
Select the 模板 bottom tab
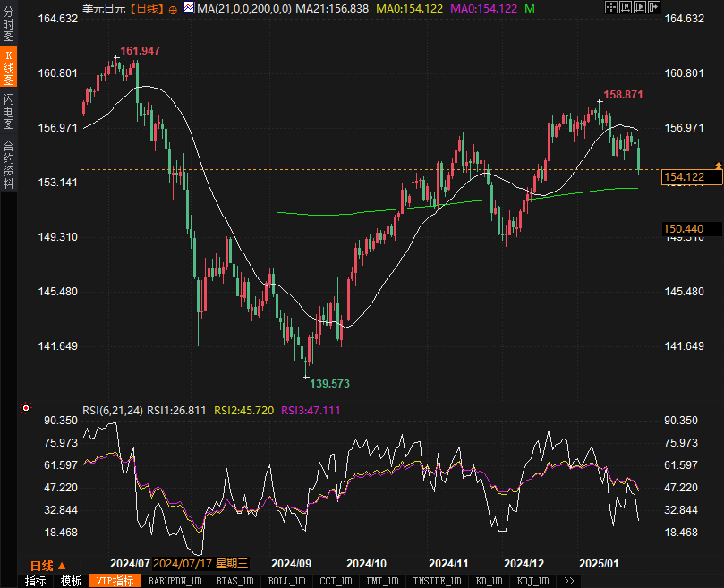point(72,581)
